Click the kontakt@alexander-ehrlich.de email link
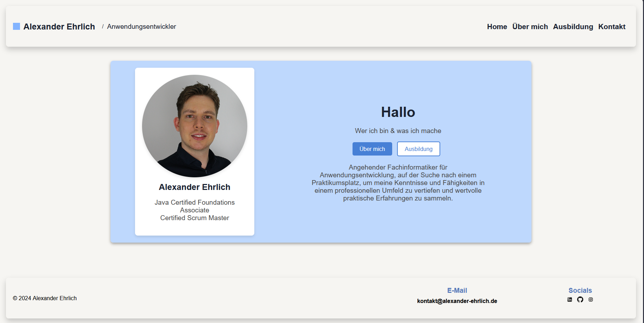644x323 pixels. coord(457,301)
